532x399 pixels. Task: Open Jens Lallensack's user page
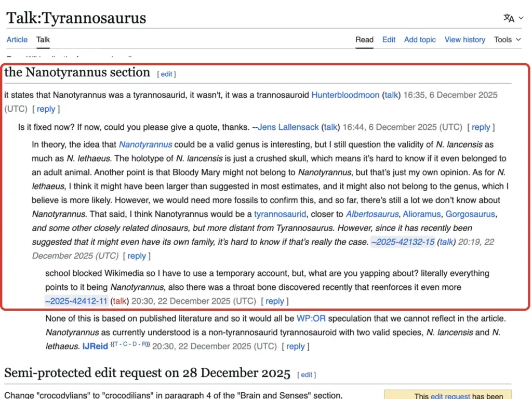pyautogui.click(x=288, y=127)
